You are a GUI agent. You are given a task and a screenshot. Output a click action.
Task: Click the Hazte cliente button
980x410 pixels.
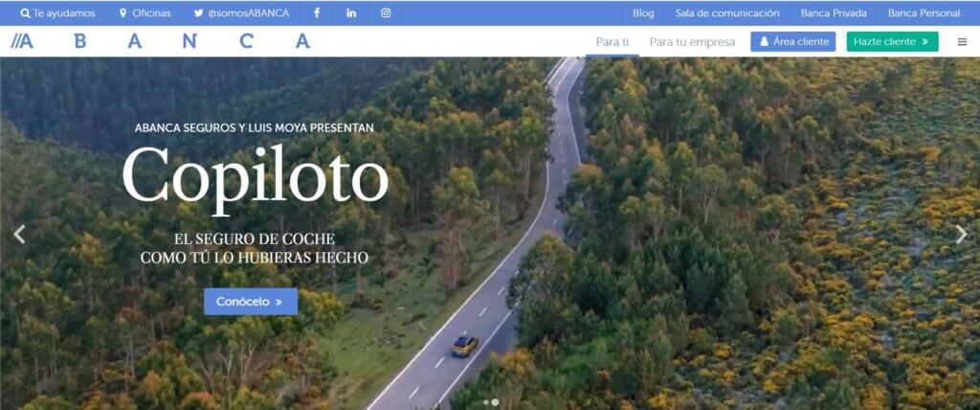[893, 42]
